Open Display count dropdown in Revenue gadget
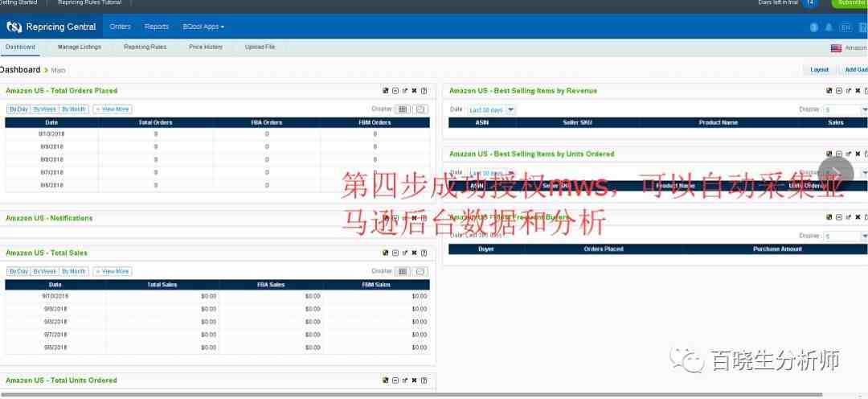This screenshot has width=868, height=399. click(x=845, y=109)
